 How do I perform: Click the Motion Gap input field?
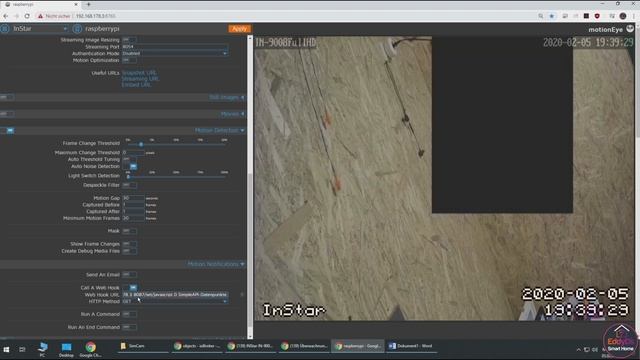133,198
